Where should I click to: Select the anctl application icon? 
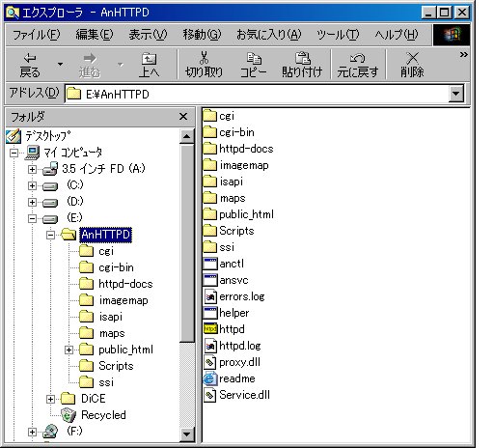(x=210, y=264)
